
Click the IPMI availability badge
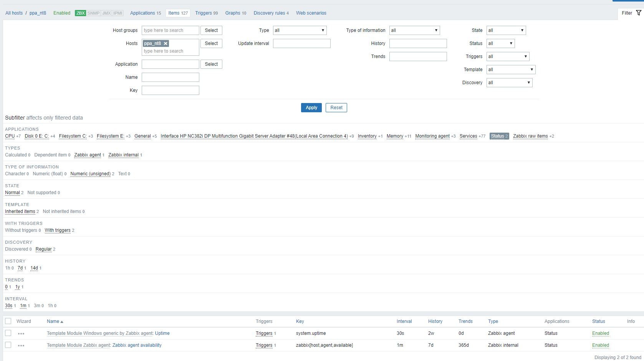point(118,13)
